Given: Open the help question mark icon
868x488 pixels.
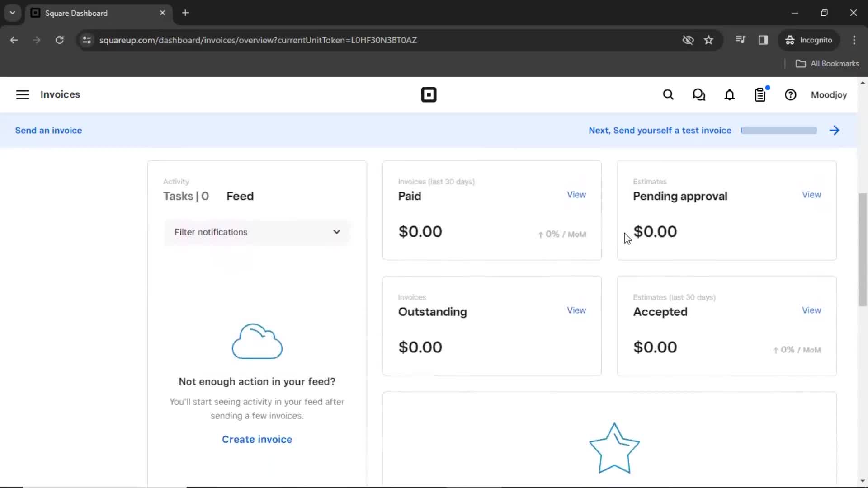Looking at the screenshot, I should pyautogui.click(x=790, y=94).
